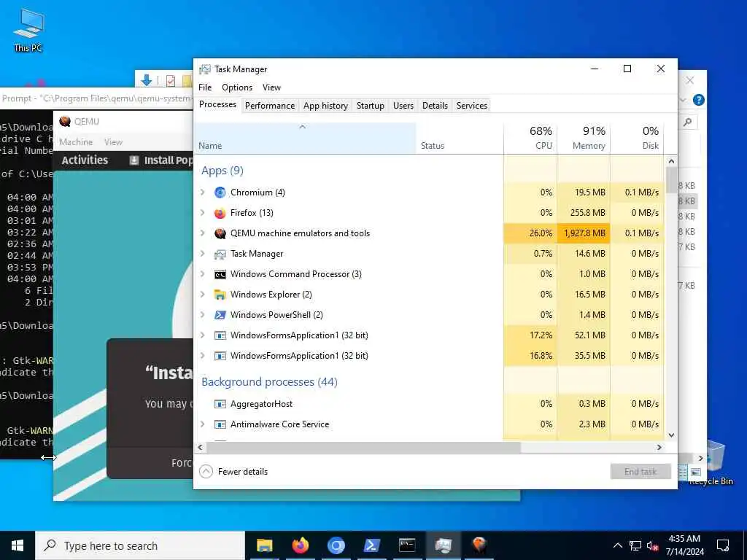Open the Machine menu in QEMU window
Image resolution: width=747 pixels, height=560 pixels.
tap(76, 142)
